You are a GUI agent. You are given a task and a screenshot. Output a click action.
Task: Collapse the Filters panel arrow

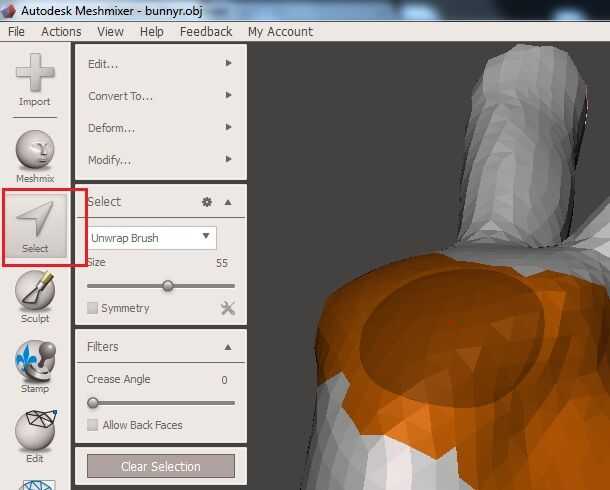(x=228, y=347)
